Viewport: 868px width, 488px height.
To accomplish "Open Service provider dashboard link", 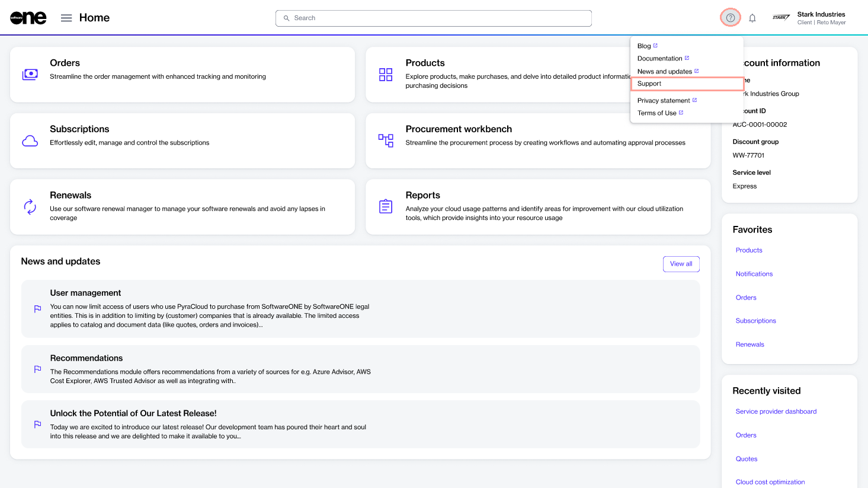I will 776,412.
